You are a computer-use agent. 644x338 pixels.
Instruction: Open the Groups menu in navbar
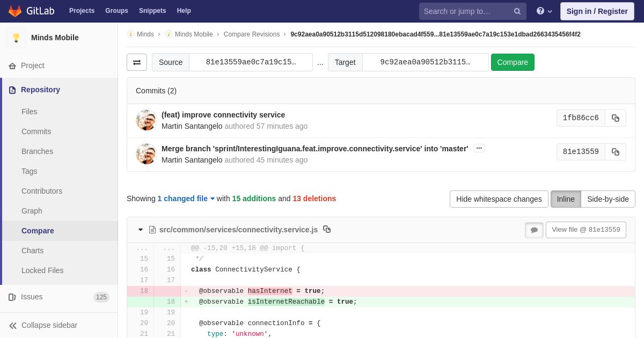pyautogui.click(x=116, y=11)
